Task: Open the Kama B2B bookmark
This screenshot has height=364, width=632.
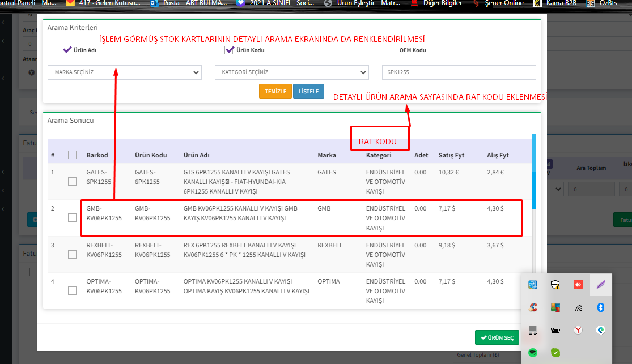Action: [x=555, y=3]
